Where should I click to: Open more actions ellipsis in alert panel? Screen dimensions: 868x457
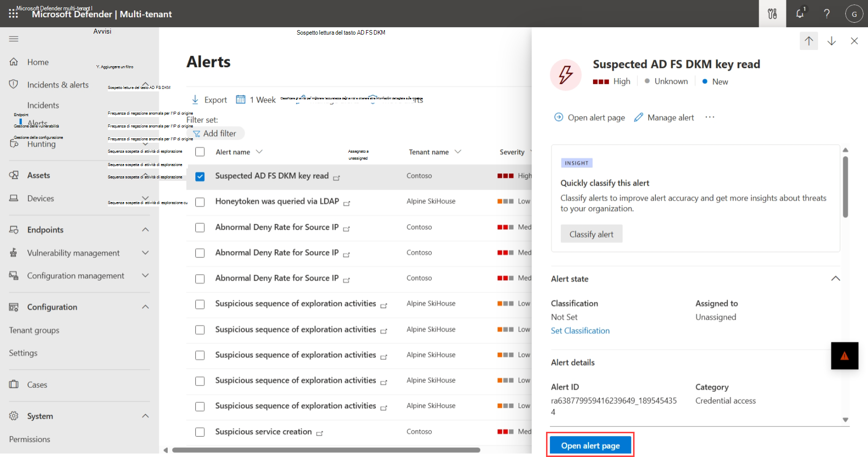tap(710, 117)
